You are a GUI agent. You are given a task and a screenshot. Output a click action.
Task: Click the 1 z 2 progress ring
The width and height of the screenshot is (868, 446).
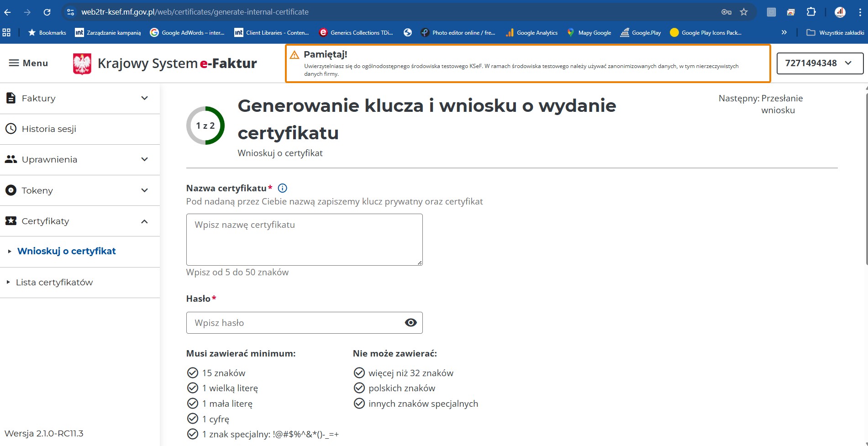click(x=205, y=126)
